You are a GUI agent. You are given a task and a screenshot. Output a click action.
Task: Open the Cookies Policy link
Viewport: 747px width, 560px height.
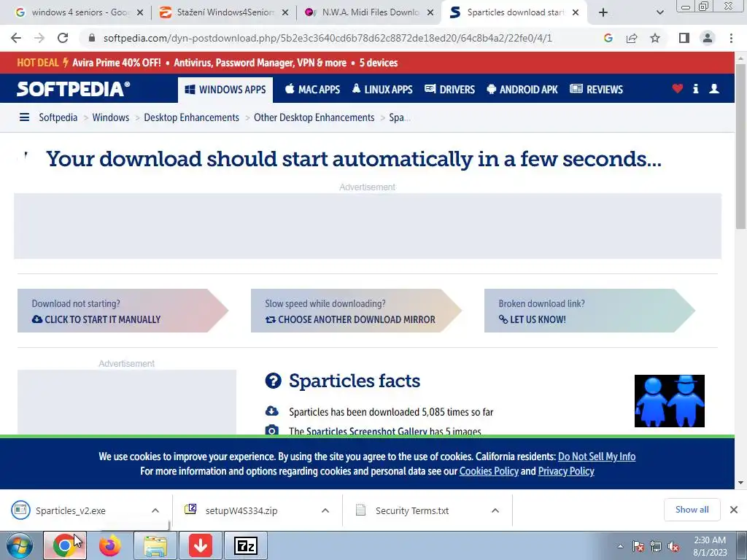(x=489, y=472)
